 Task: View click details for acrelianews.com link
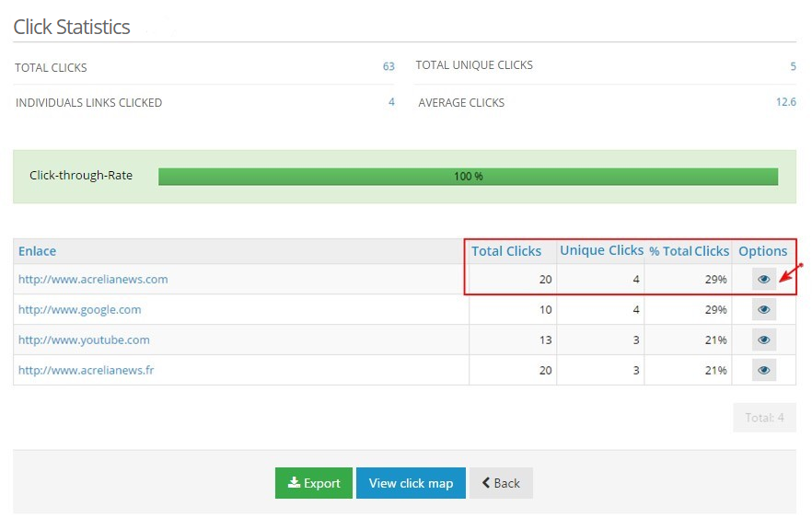click(x=764, y=280)
